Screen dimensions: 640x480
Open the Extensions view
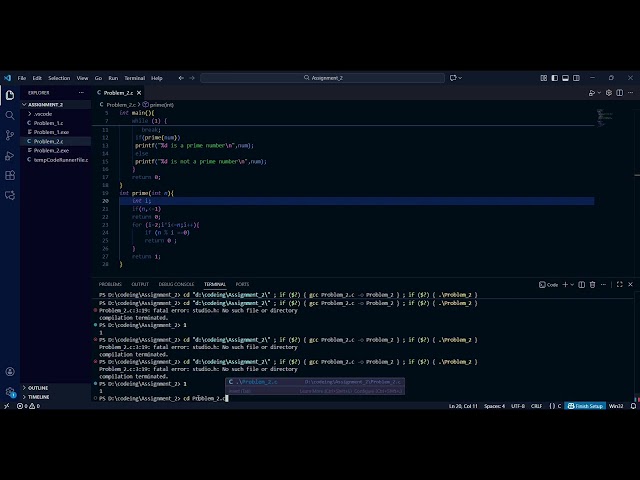click(10, 176)
